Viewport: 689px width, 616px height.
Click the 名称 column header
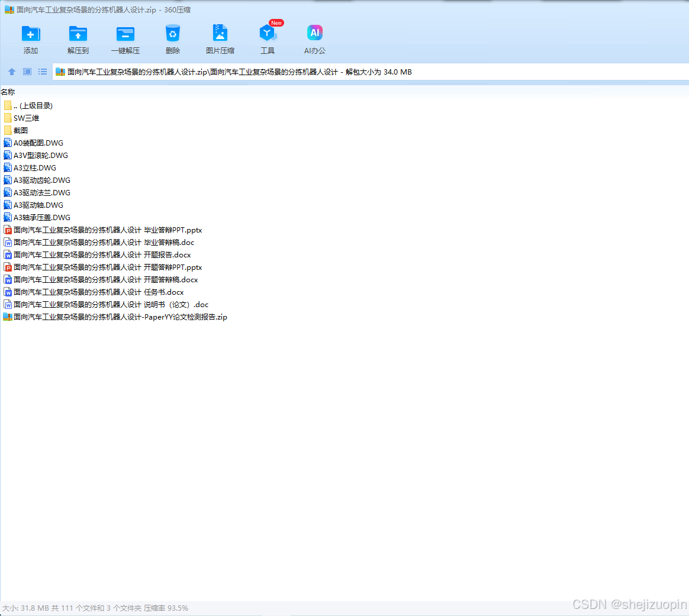click(x=8, y=92)
